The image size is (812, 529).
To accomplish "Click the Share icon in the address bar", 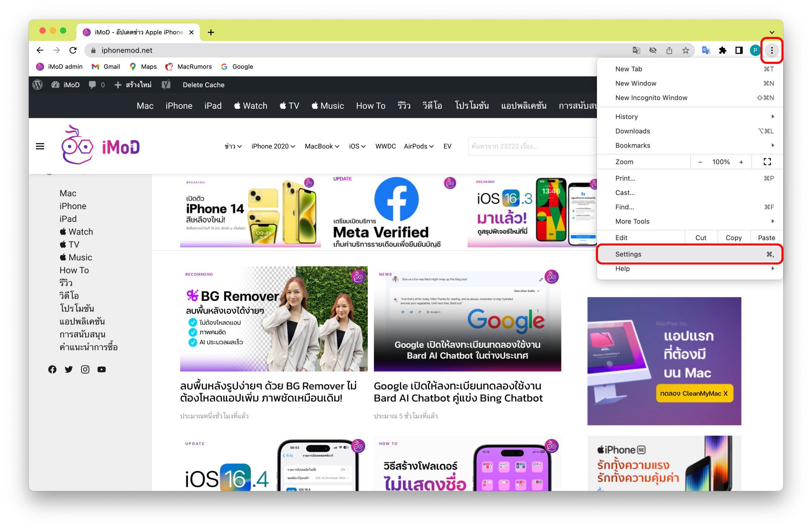I will (669, 50).
